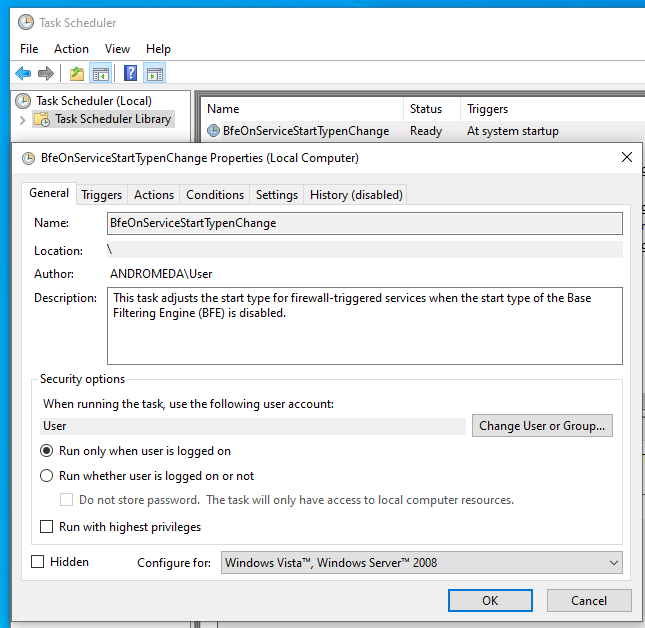Open the Action menu
The image size is (645, 628).
pos(71,49)
